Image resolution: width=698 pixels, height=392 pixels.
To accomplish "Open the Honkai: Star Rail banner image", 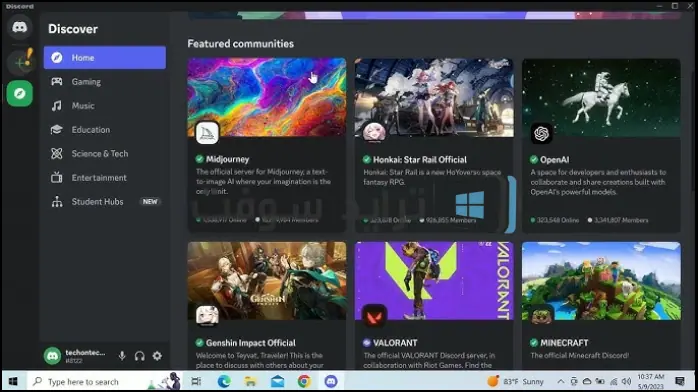I will [434, 97].
